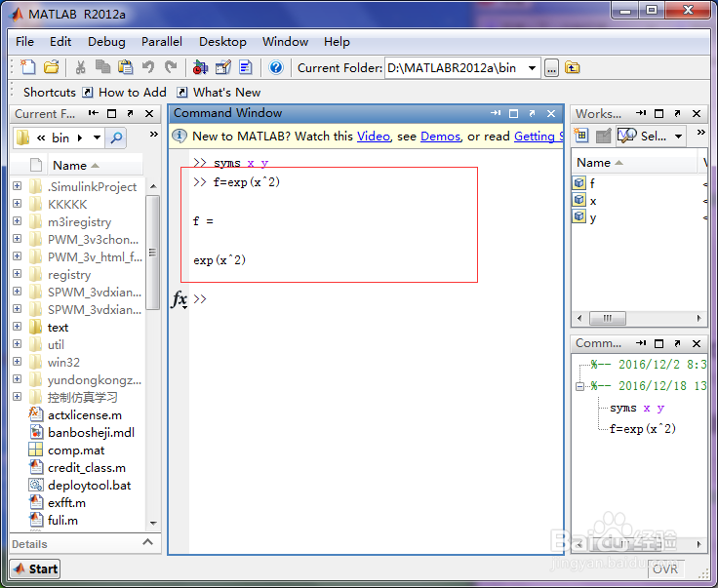Collapse the Details panel chevron
The width and height of the screenshot is (718, 588).
click(x=147, y=542)
